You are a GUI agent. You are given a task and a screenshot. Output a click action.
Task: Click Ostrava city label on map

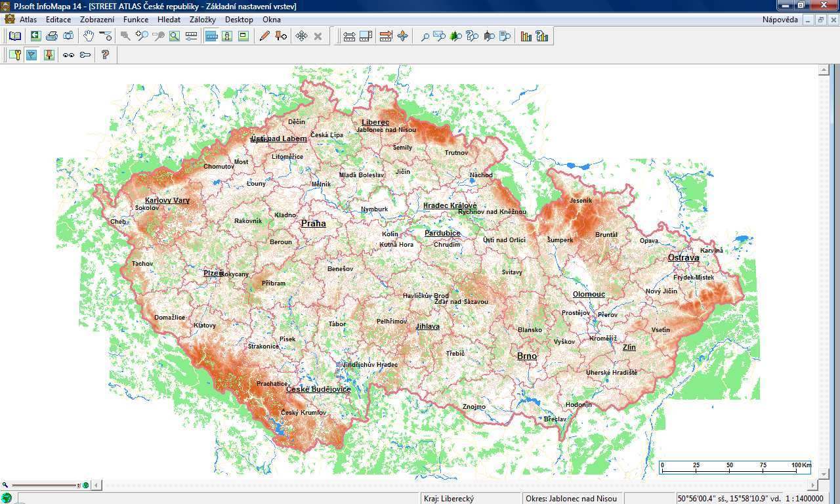684,257
